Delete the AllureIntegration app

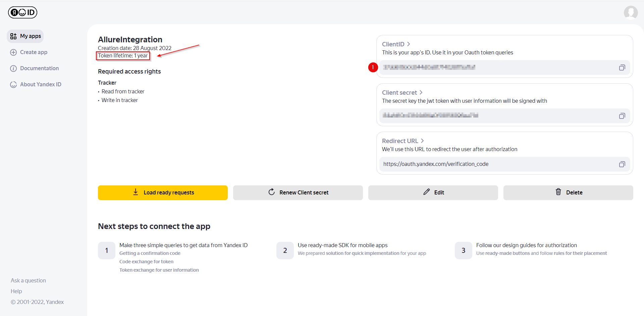[x=568, y=192]
